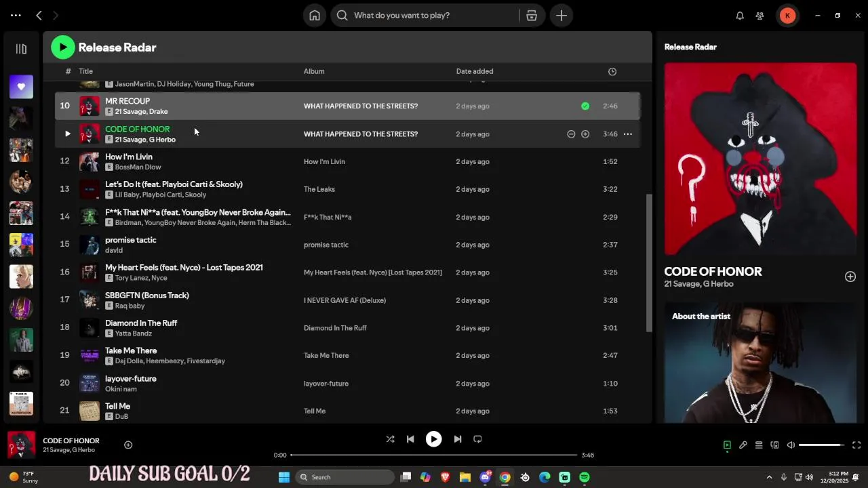Sort by the Album column header

[x=314, y=71]
